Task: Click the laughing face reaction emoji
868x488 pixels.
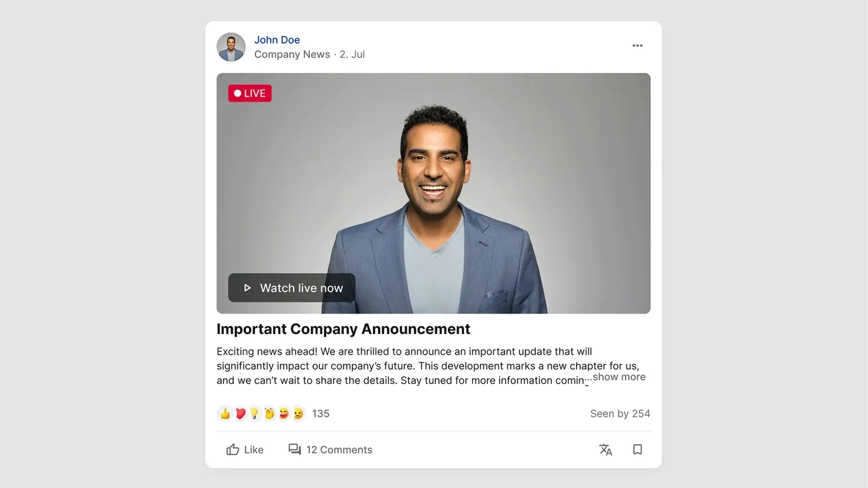Action: pos(284,413)
